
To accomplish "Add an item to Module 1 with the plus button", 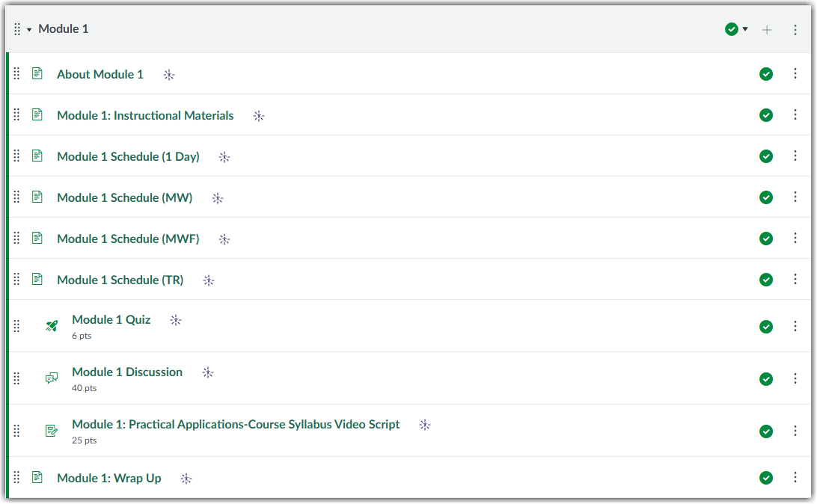I will click(x=766, y=28).
